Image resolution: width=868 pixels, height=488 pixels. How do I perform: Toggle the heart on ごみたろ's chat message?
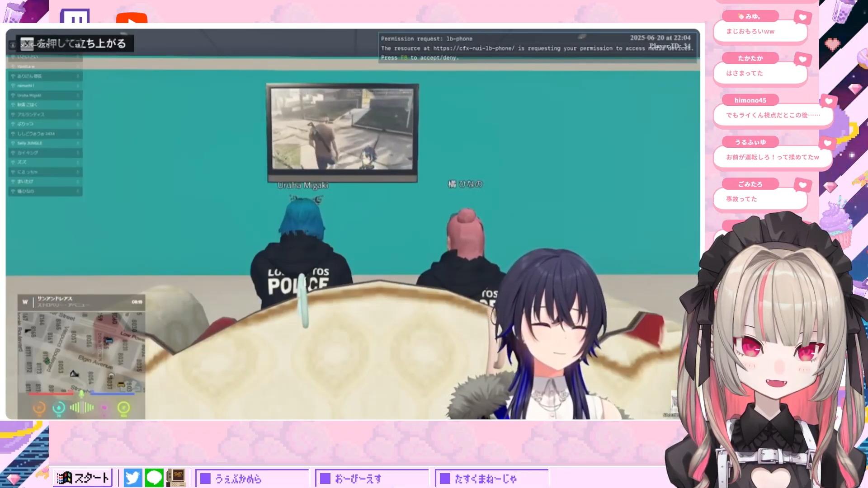802,185
